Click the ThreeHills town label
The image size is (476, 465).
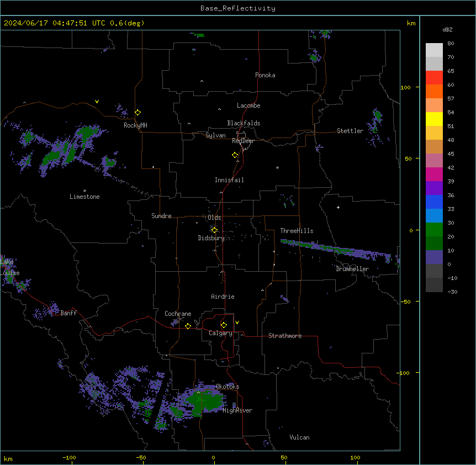pyautogui.click(x=297, y=231)
